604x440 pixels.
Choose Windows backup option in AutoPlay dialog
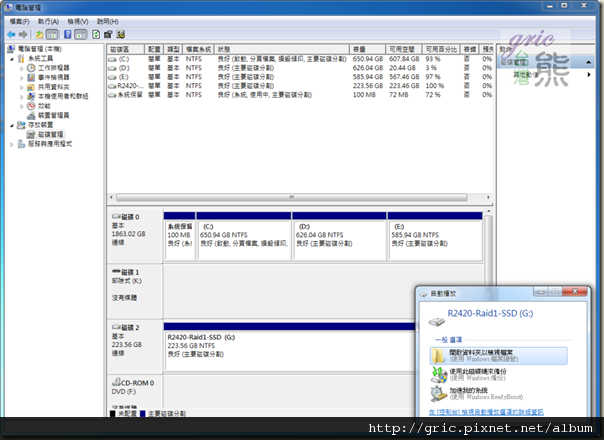498,375
